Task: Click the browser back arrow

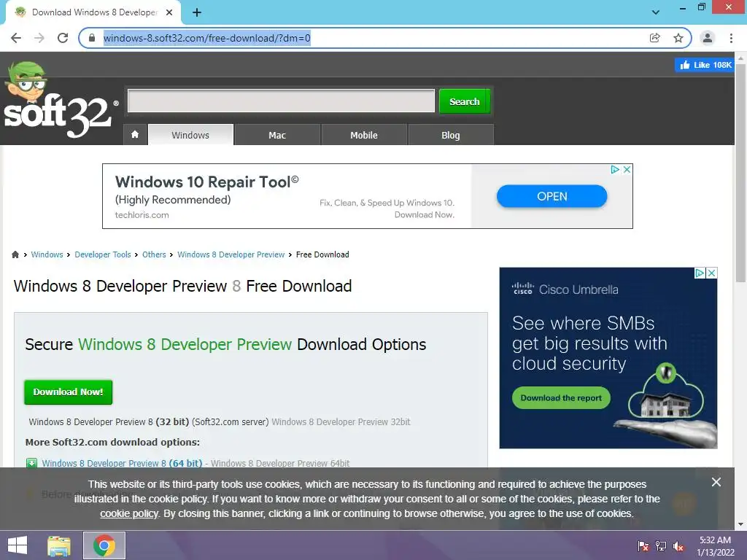Action: point(16,38)
